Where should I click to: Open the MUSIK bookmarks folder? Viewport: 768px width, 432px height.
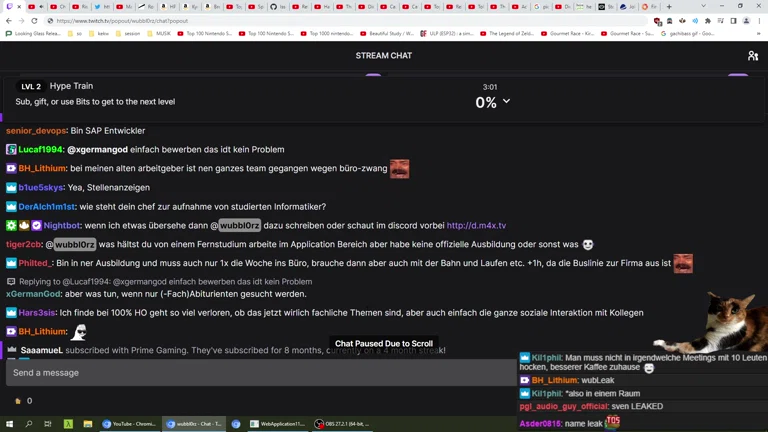pos(159,34)
